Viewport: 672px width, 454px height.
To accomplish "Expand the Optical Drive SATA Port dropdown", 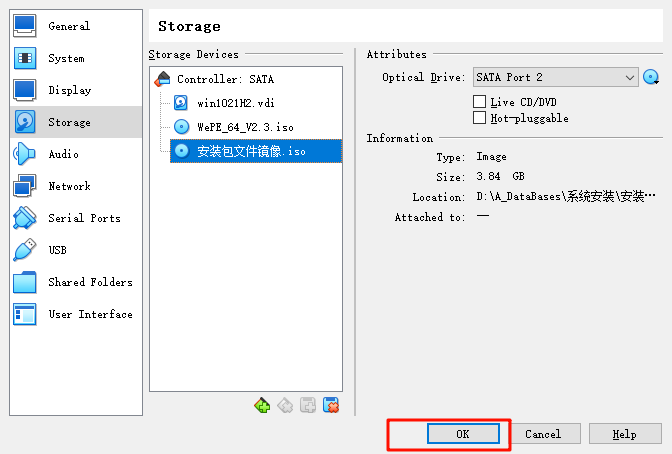I will coord(555,77).
